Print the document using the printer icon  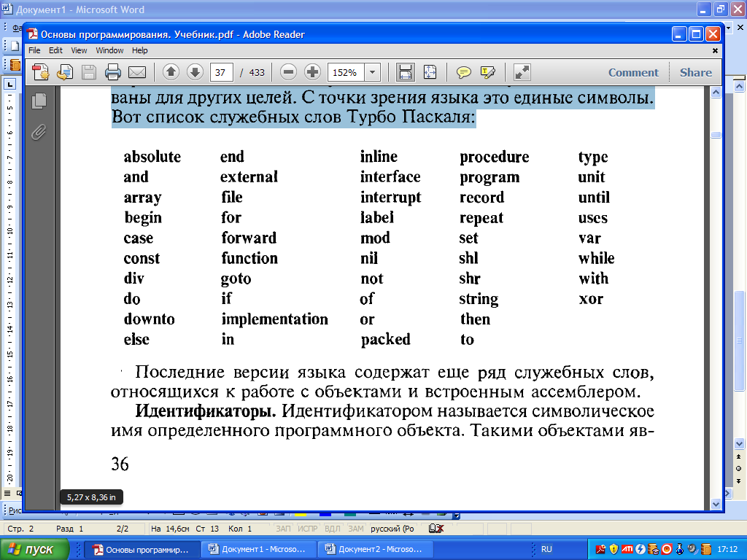113,72
